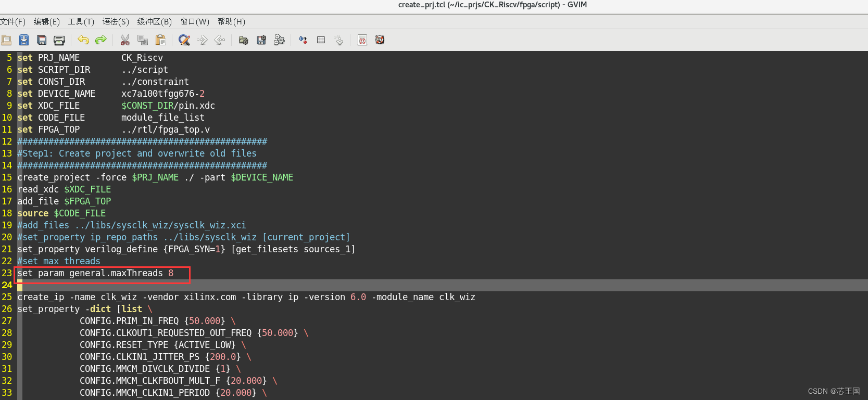Screen dimensions: 868x400
Task: Undo the last change
Action: click(83, 40)
